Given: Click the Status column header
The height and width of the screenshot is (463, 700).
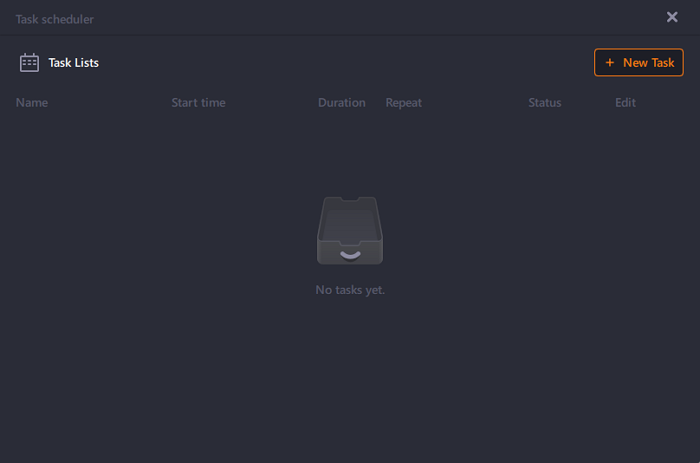Looking at the screenshot, I should (545, 103).
